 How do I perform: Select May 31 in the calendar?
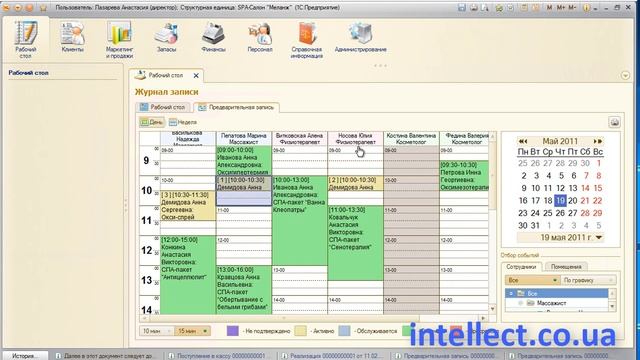pos(536,225)
